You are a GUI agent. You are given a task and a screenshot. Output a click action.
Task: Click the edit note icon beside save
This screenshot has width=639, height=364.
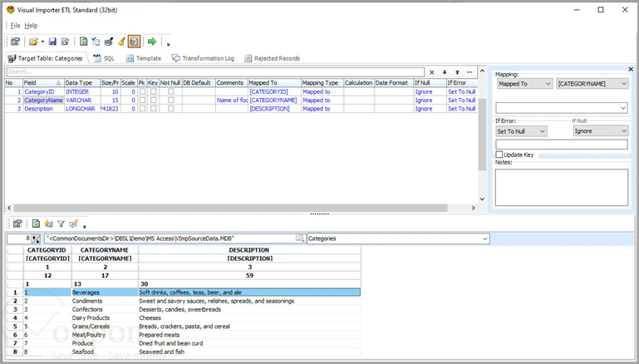[65, 42]
